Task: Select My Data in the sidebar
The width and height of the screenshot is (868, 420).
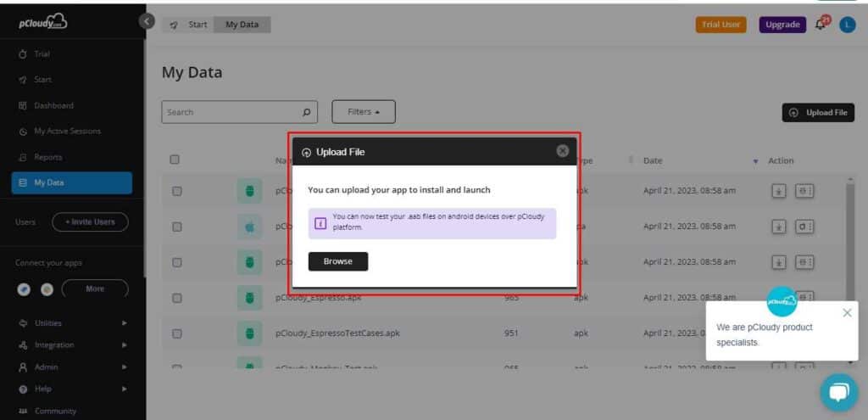Action: tap(72, 183)
